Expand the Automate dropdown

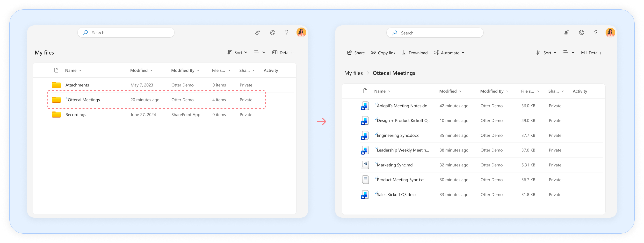tap(449, 53)
